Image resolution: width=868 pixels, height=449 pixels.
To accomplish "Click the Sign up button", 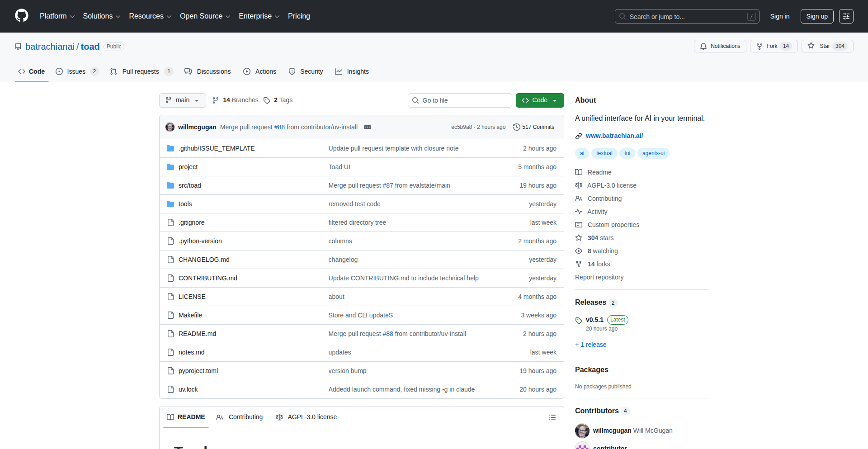I will coord(816,16).
